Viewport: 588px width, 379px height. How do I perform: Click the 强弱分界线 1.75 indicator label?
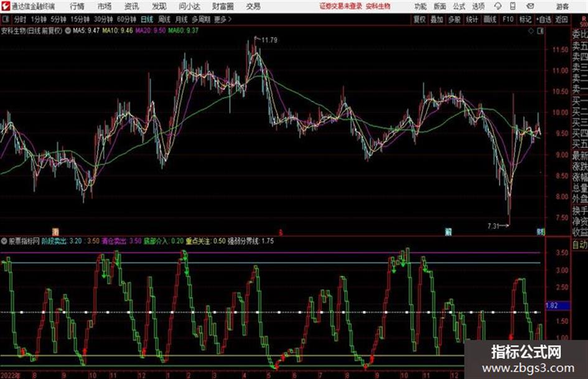tap(251, 241)
